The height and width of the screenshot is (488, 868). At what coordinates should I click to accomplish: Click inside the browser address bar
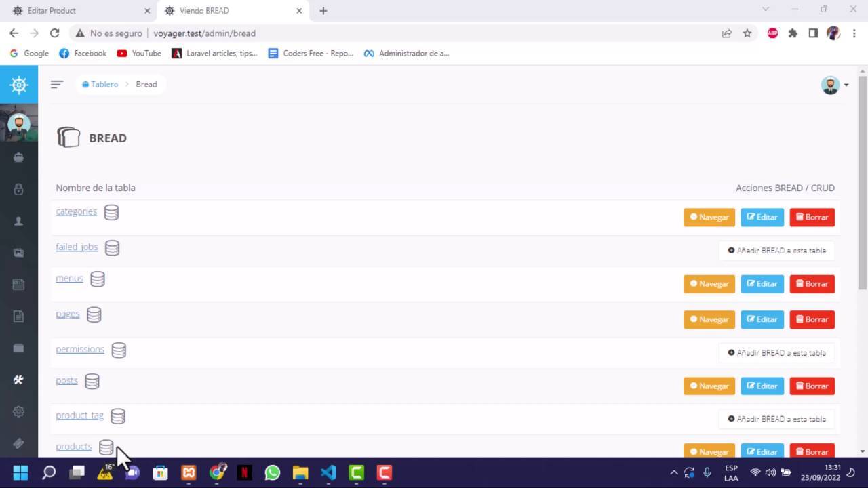pyautogui.click(x=339, y=33)
